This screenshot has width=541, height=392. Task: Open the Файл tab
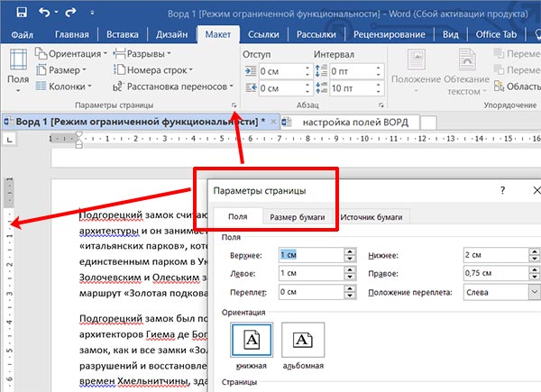22,34
